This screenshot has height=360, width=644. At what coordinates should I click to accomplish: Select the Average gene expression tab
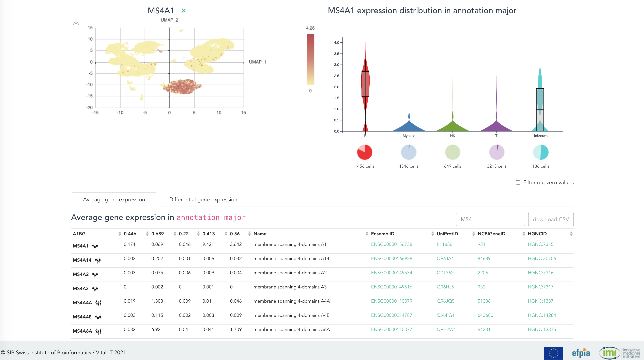click(x=114, y=199)
